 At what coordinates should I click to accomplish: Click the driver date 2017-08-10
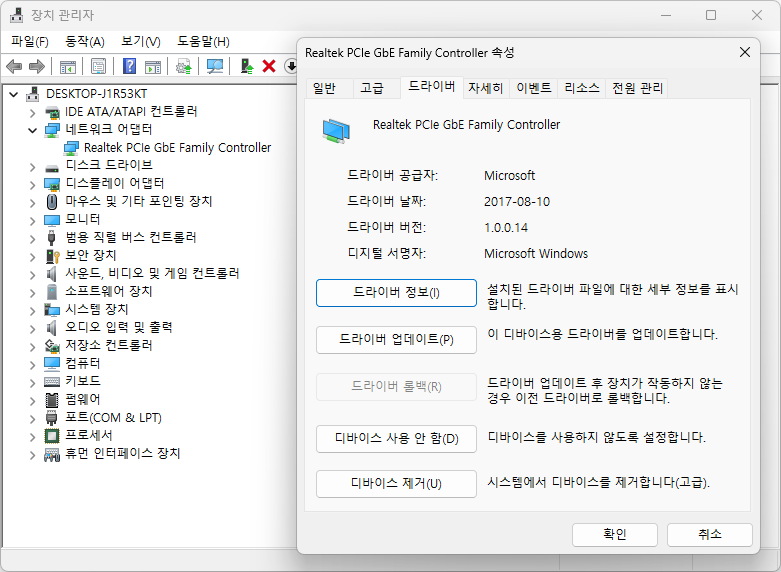pyautogui.click(x=517, y=202)
